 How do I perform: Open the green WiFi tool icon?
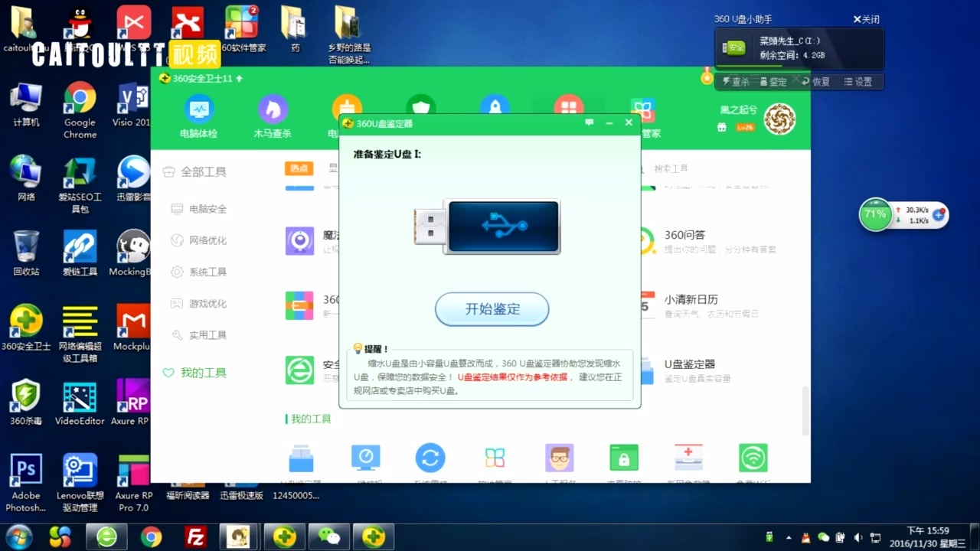pyautogui.click(x=753, y=458)
